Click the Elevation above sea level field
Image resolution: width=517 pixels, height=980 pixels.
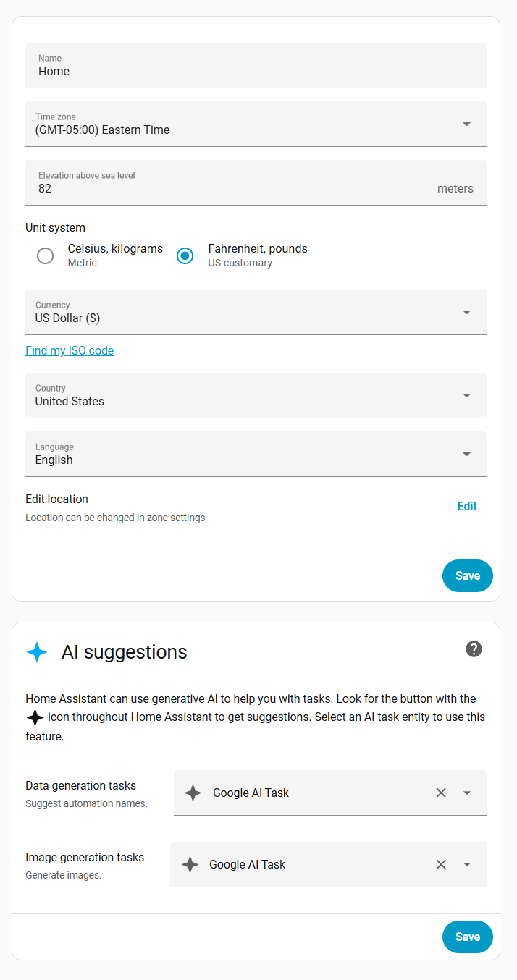click(x=232, y=188)
